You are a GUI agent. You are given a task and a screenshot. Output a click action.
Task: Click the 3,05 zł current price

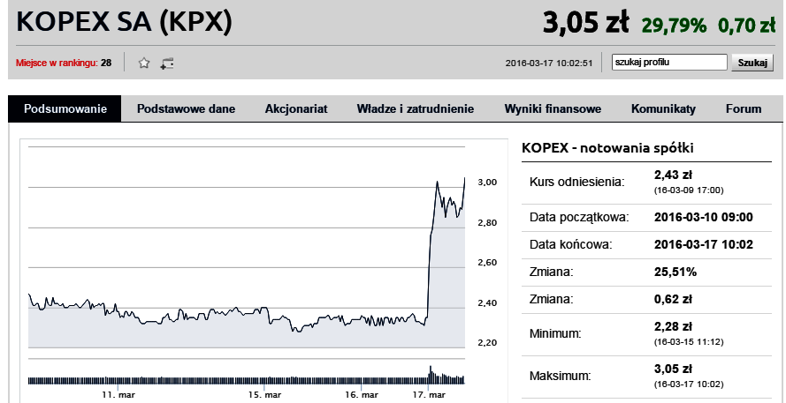coord(585,24)
